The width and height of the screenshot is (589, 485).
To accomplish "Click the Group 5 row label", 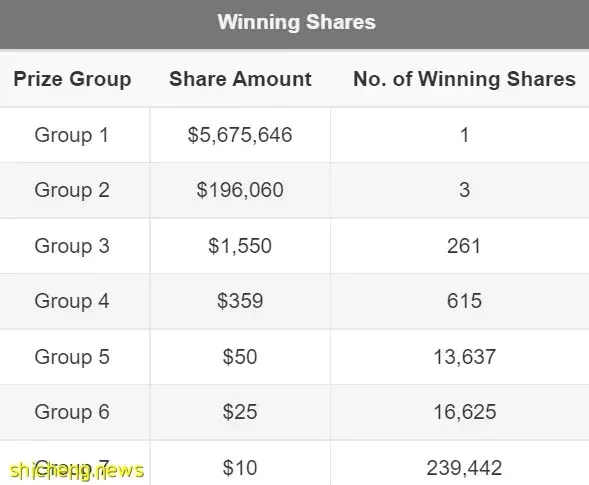I will tap(72, 357).
